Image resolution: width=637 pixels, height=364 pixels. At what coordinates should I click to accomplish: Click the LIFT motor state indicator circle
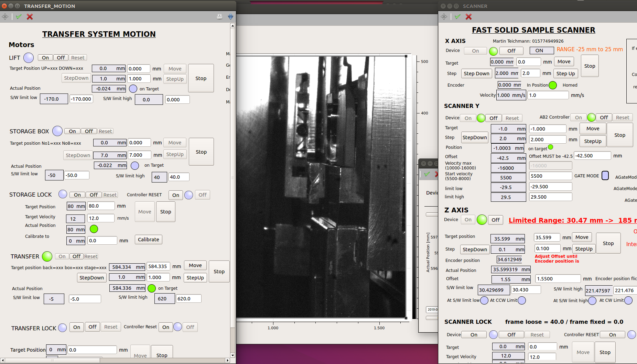click(x=29, y=58)
